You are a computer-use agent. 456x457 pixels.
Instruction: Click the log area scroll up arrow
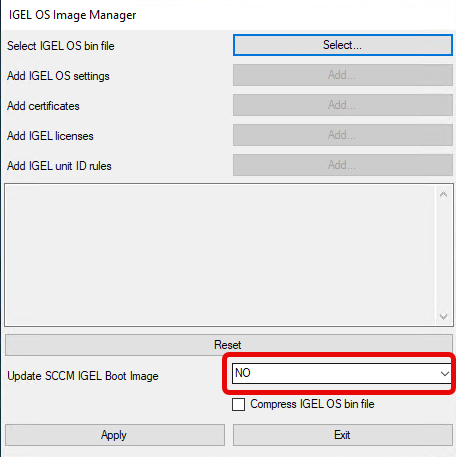(443, 194)
